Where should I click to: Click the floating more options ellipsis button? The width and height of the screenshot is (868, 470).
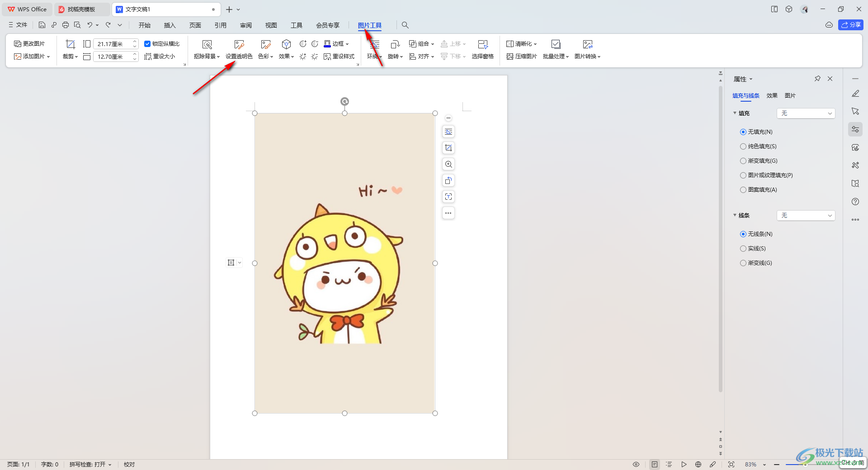448,213
